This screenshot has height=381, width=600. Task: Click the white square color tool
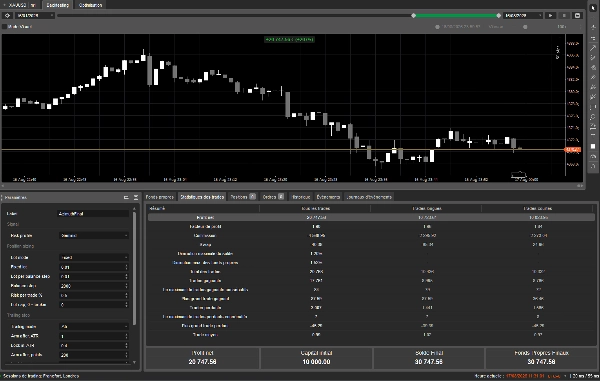click(593, 146)
